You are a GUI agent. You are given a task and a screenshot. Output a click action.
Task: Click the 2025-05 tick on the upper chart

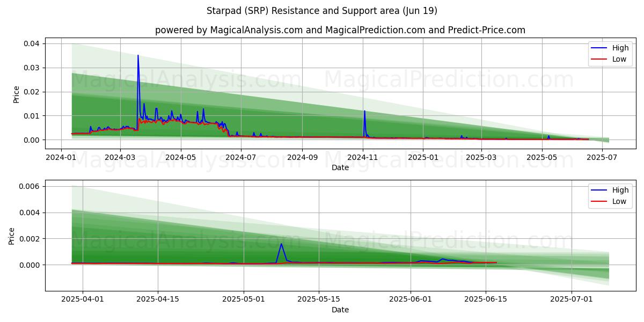pyautogui.click(x=542, y=157)
